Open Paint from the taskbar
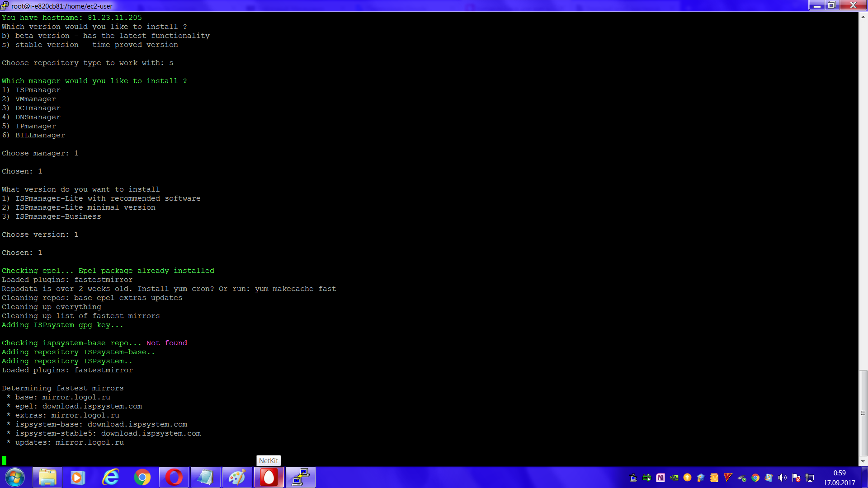Image resolution: width=868 pixels, height=488 pixels. point(237,477)
